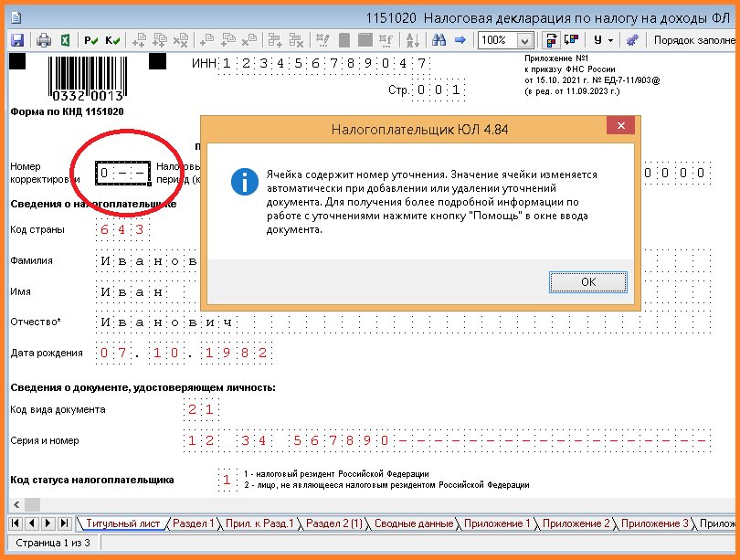Run the K check icon

pos(112,40)
